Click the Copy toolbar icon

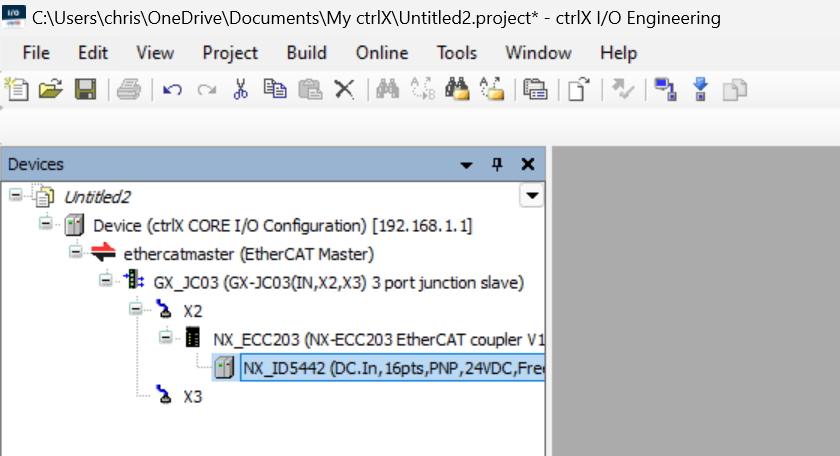275,89
